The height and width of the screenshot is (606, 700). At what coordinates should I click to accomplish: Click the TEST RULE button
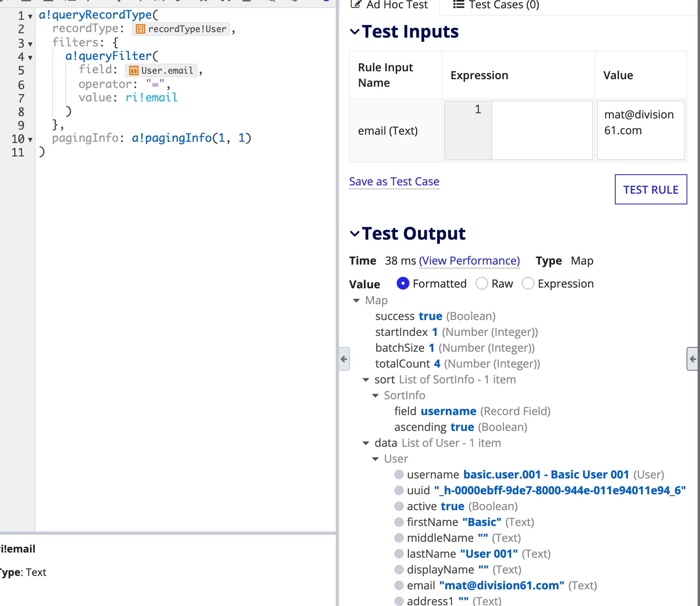click(651, 189)
